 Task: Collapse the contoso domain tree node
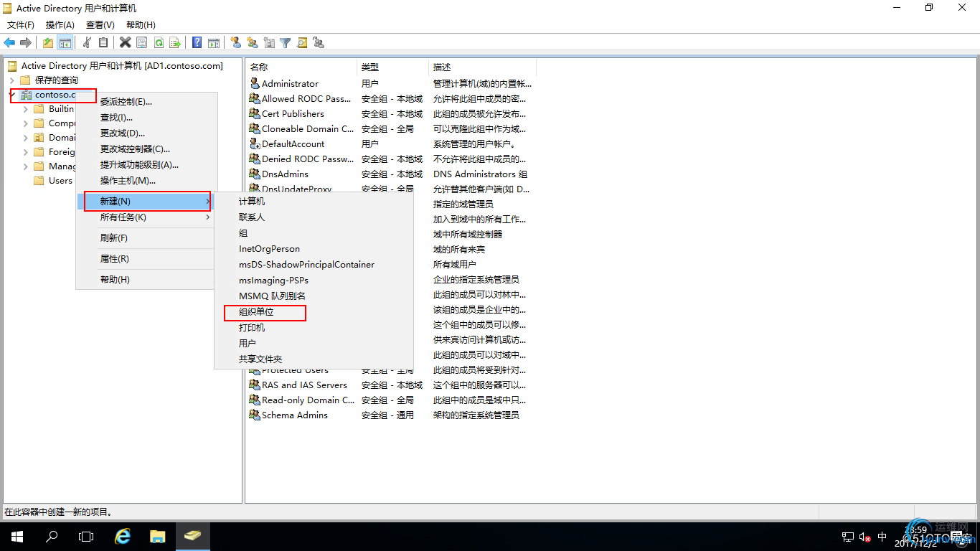pos(12,95)
